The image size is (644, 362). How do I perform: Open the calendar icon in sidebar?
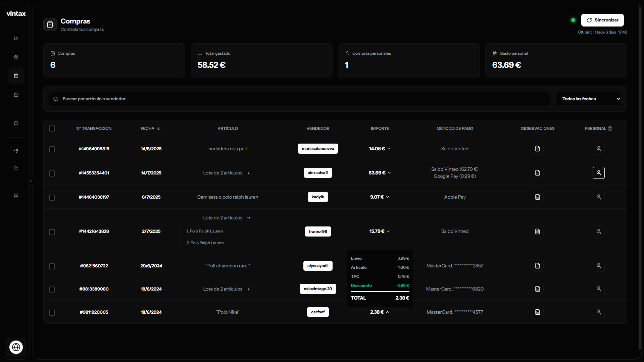point(16,95)
